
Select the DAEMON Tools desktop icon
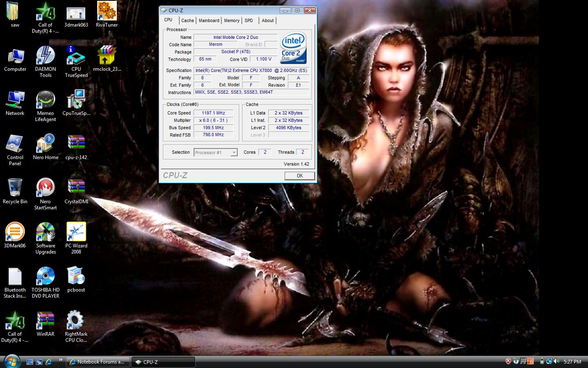tap(45, 56)
